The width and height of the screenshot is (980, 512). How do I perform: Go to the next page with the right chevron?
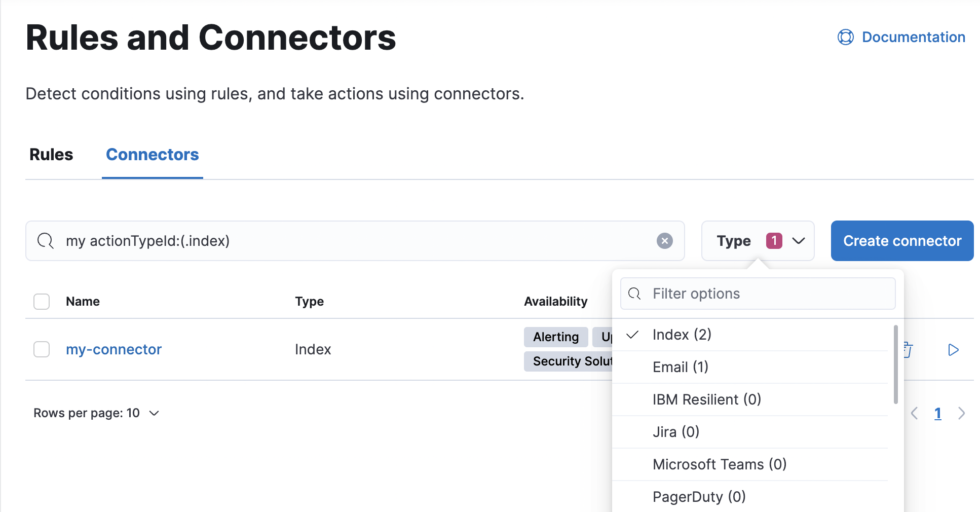click(x=962, y=413)
